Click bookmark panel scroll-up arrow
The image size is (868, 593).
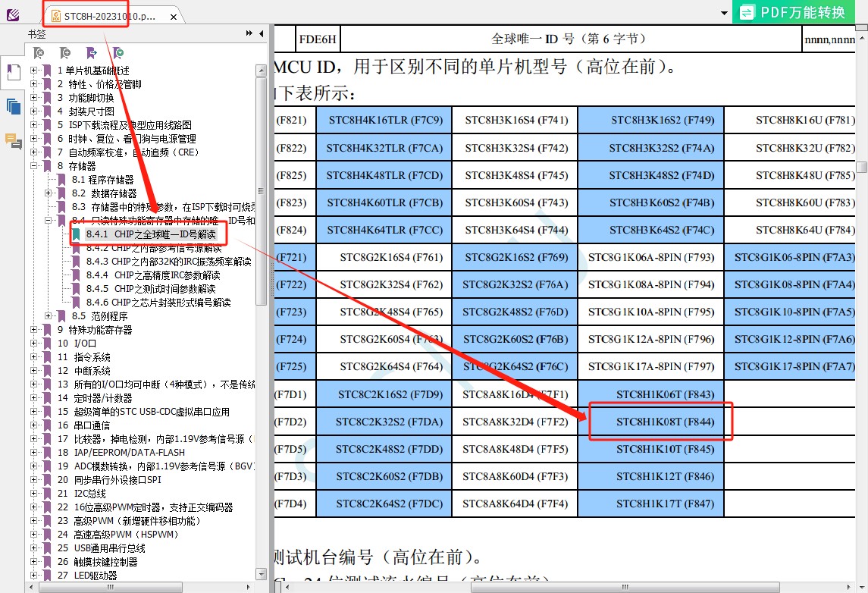262,71
